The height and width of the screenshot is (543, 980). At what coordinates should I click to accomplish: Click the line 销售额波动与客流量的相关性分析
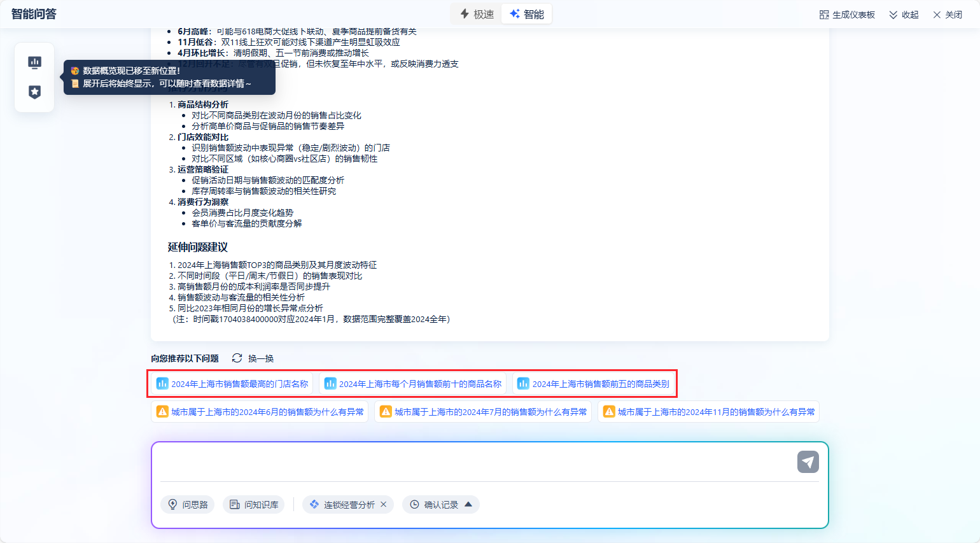pyautogui.click(x=241, y=297)
